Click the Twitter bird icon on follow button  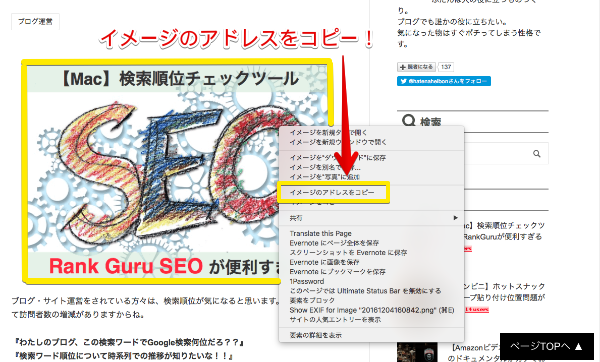[x=403, y=81]
